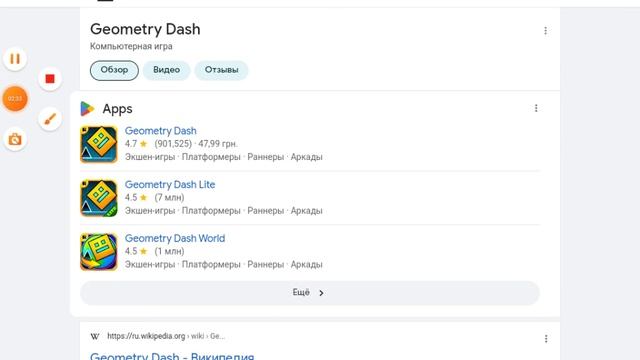Open three-dot menu for Wikipedia result

coord(546,339)
